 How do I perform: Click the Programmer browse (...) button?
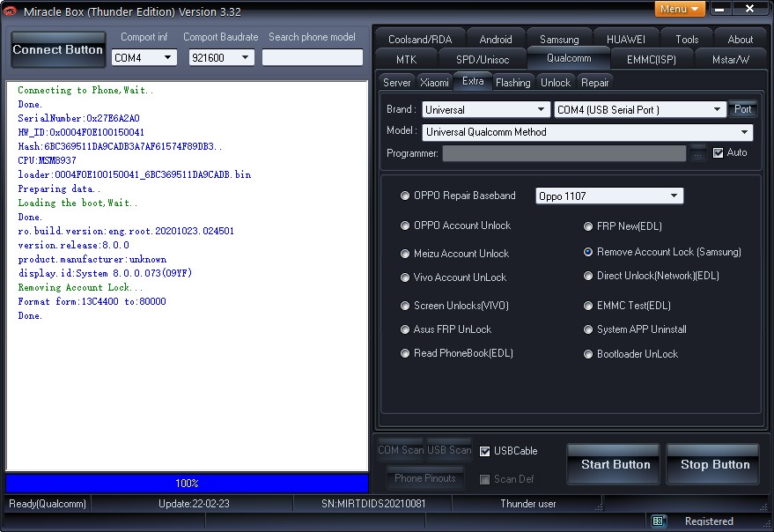[x=697, y=153]
